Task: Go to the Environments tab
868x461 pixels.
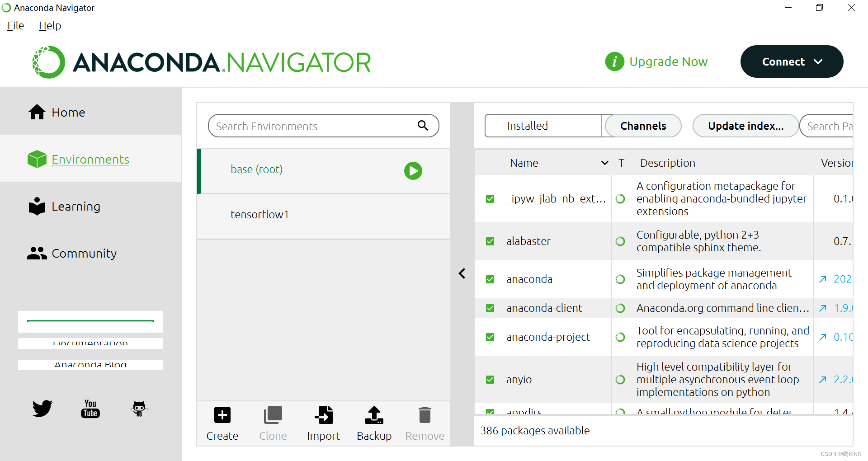Action: (90, 159)
